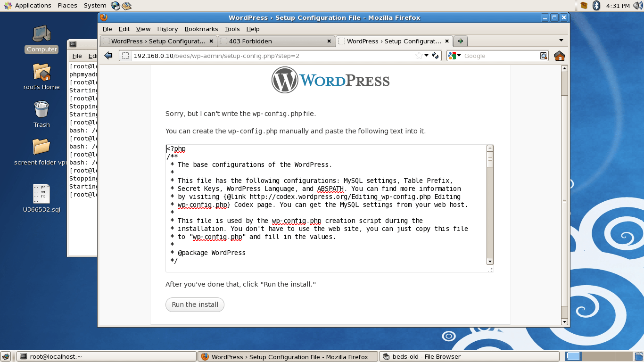The image size is (644, 362).
Task: Click the web browser launcher in top panel
Action: click(115, 6)
